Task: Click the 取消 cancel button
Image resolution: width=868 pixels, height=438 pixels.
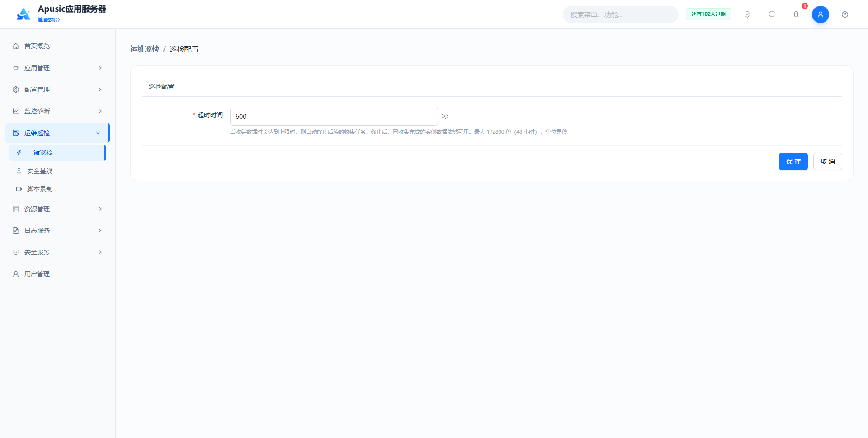Action: pos(827,161)
